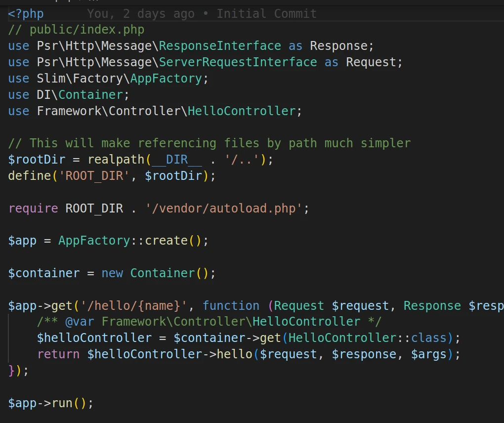This screenshot has height=423, width=504.
Task: Click HelloController in the Framework\Controller import
Action: (x=242, y=111)
